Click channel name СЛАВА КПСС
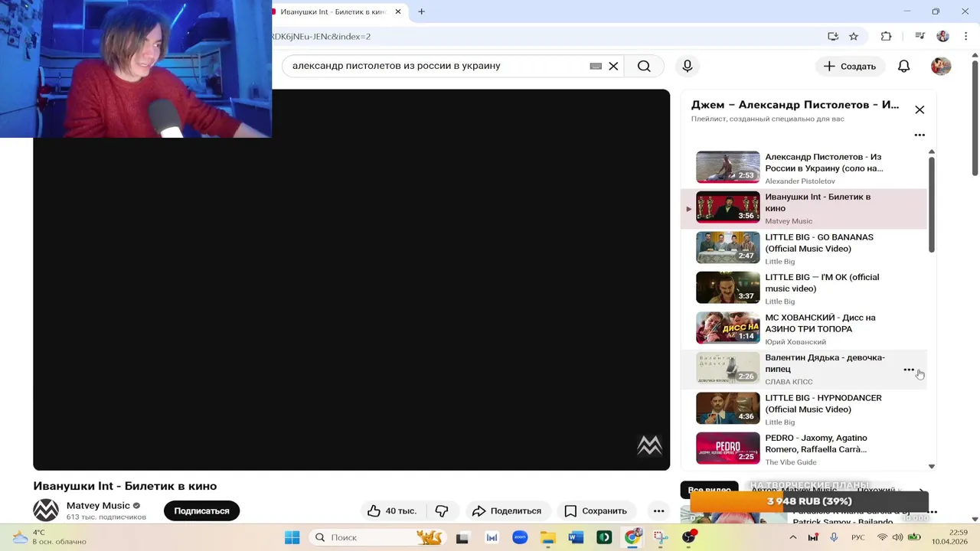Viewport: 980px width, 551px height. point(789,382)
